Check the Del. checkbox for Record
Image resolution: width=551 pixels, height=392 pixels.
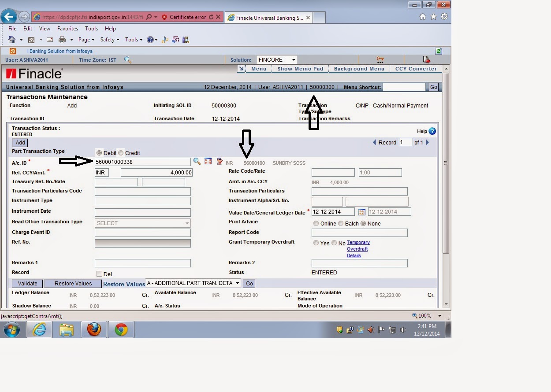point(99,274)
